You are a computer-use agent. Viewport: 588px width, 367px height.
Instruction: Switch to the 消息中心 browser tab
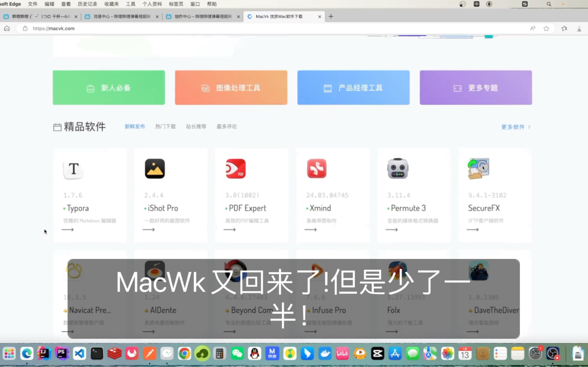121,17
